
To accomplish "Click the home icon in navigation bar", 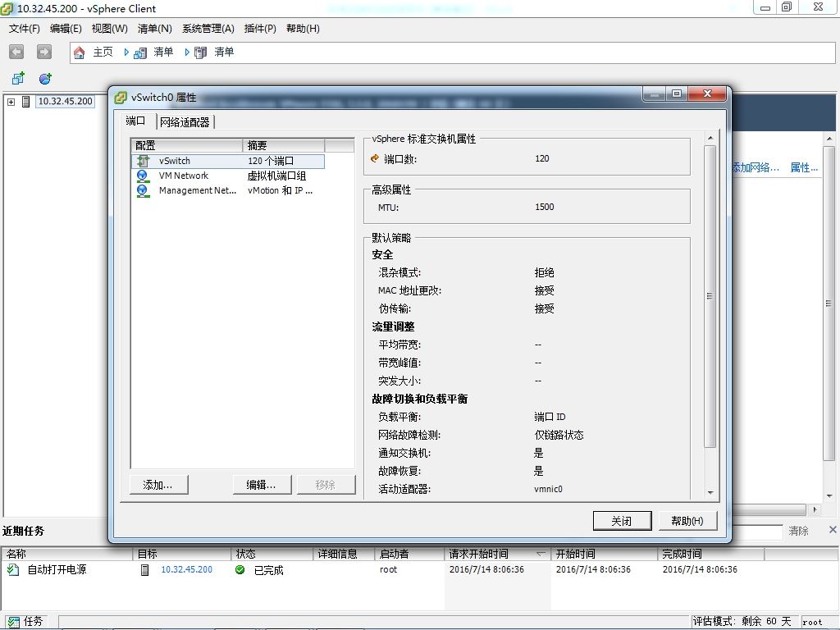I will tap(80, 52).
